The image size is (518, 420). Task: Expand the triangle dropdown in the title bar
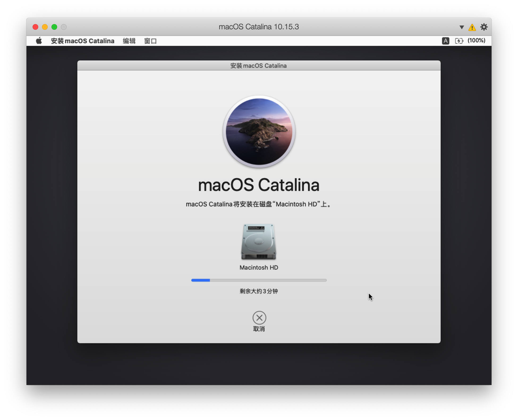[x=461, y=27]
